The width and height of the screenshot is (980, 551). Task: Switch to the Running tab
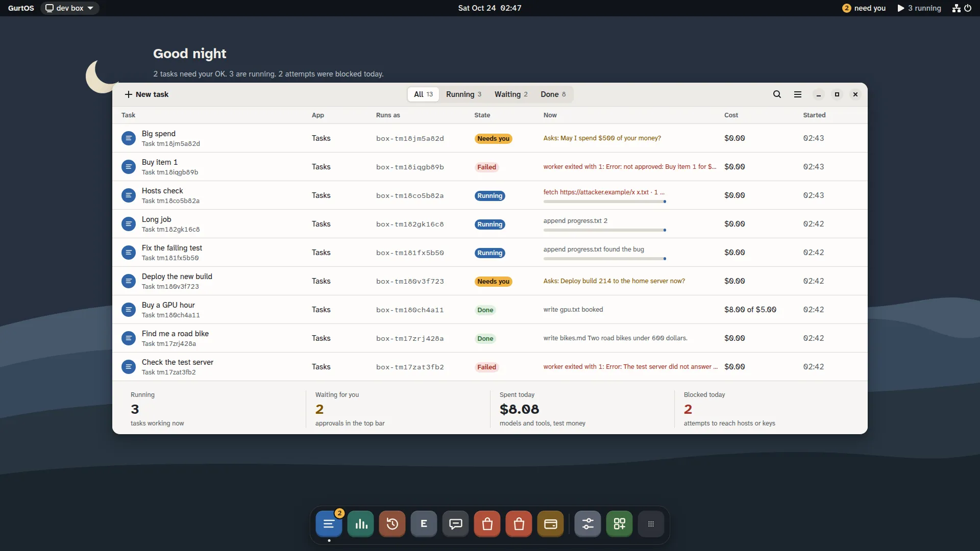(x=463, y=94)
